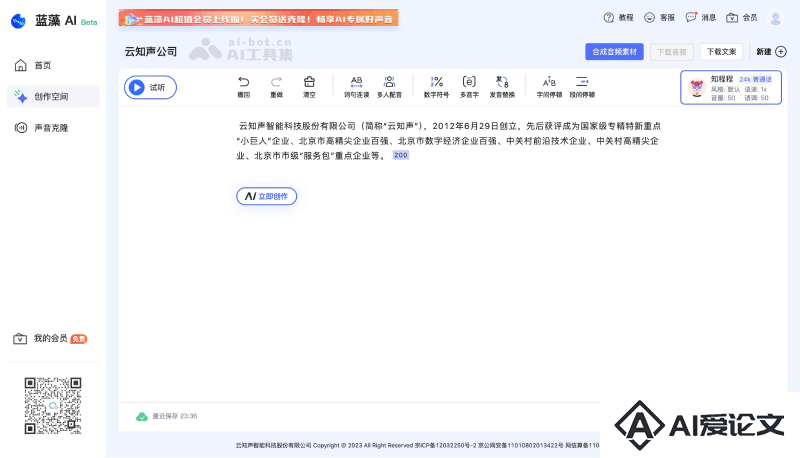800x458 pixels.
Task: Open 消息 messages
Action: pos(701,17)
